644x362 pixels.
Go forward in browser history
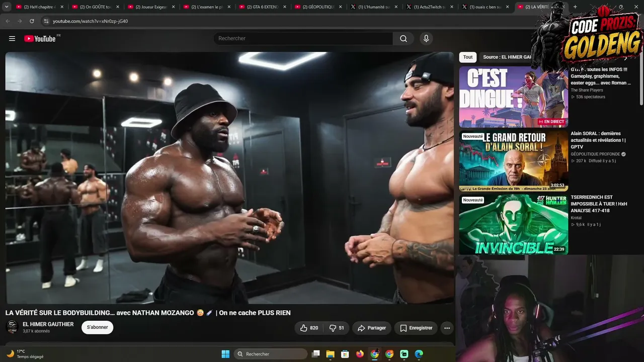(x=20, y=21)
